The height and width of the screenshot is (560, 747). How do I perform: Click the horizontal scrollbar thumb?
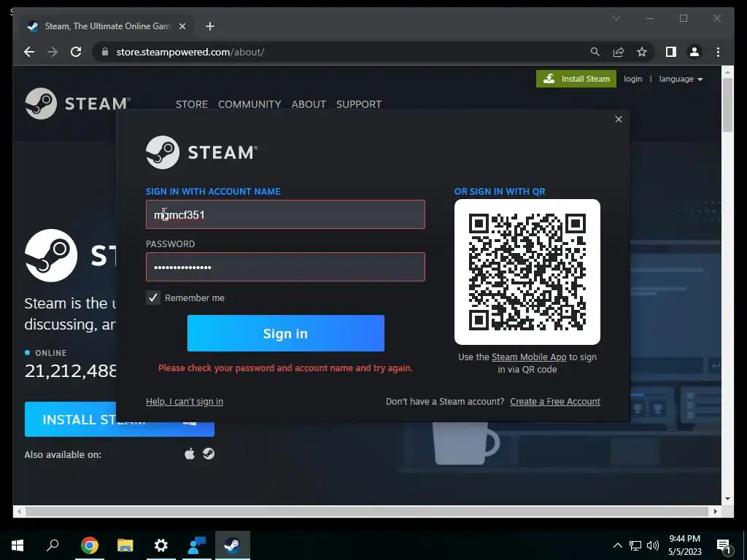(367, 511)
